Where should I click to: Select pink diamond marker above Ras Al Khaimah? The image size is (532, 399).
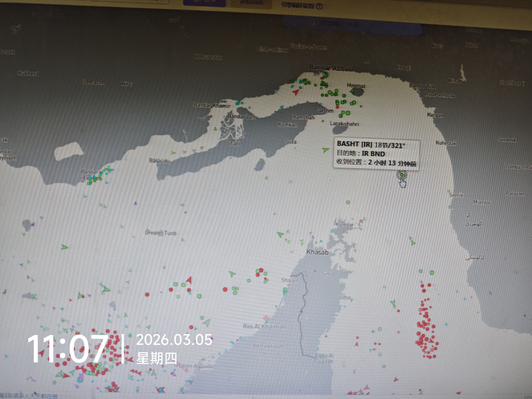coord(266,318)
